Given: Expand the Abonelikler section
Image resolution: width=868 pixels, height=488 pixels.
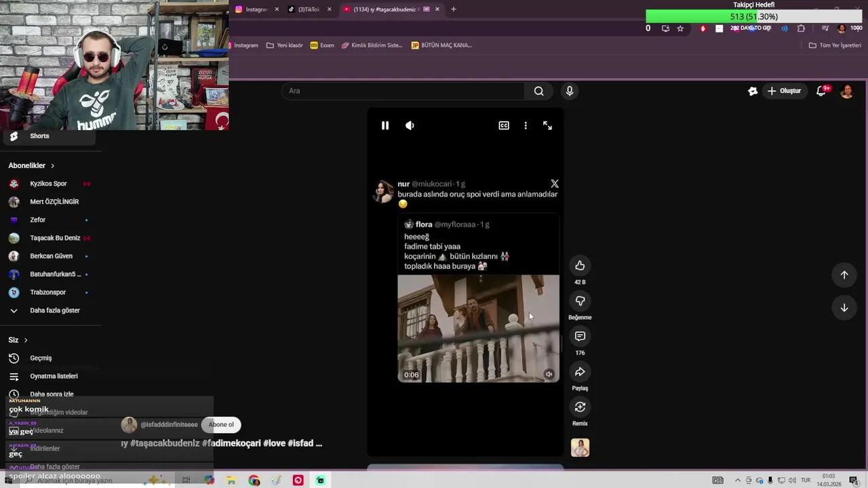Looking at the screenshot, I should tap(31, 165).
